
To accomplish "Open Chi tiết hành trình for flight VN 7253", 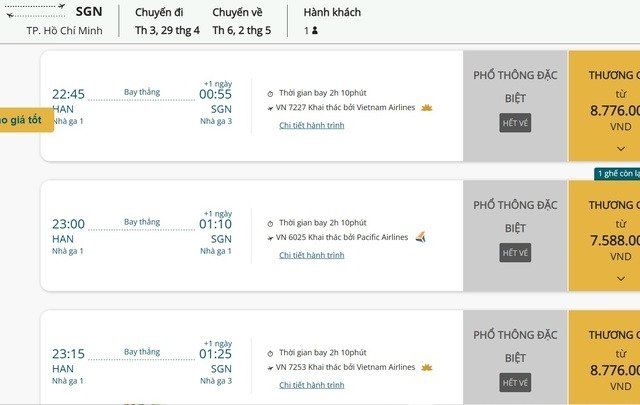I will 311,385.
